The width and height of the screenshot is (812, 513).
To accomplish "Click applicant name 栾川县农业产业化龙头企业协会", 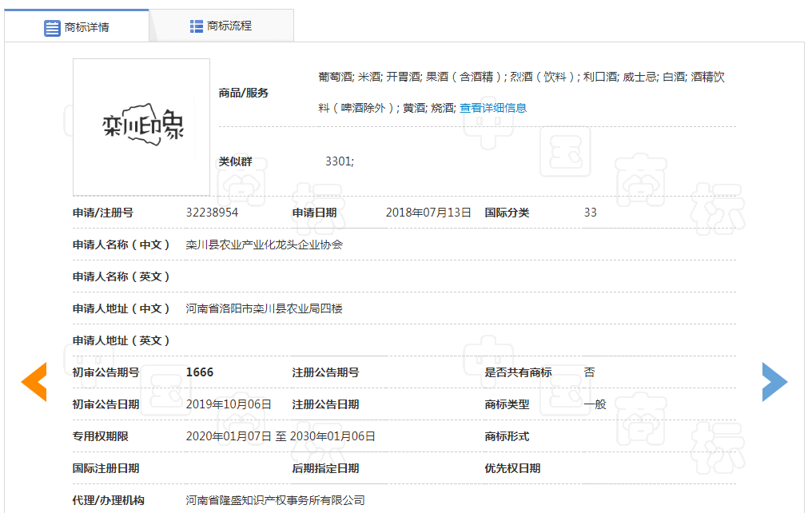I will (x=265, y=245).
